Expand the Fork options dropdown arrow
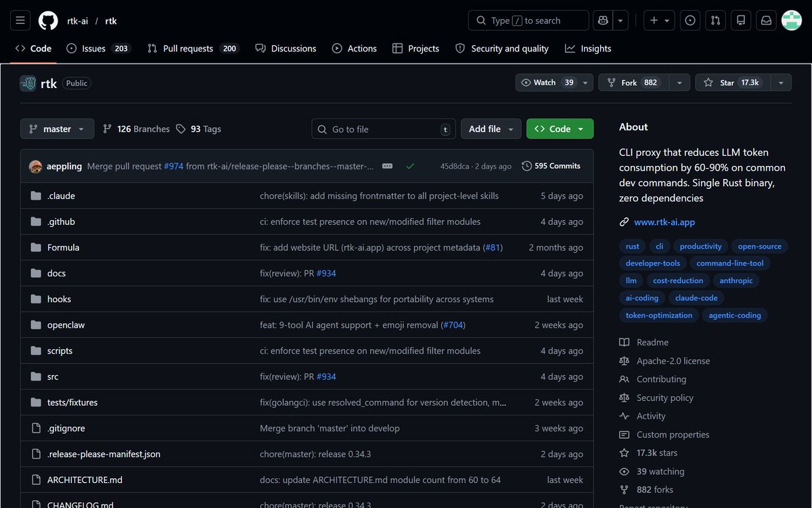 (x=680, y=83)
